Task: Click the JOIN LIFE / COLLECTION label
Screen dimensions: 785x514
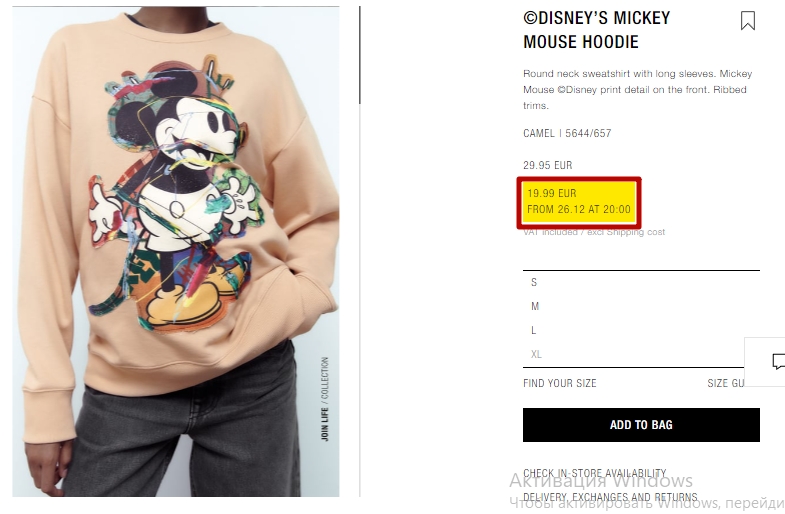Action: point(324,399)
